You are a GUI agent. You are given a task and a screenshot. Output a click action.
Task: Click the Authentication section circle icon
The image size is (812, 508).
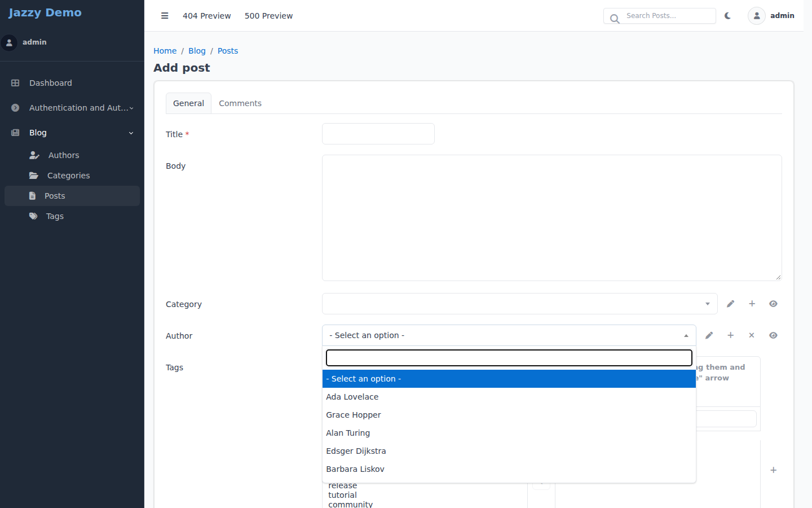(x=15, y=108)
